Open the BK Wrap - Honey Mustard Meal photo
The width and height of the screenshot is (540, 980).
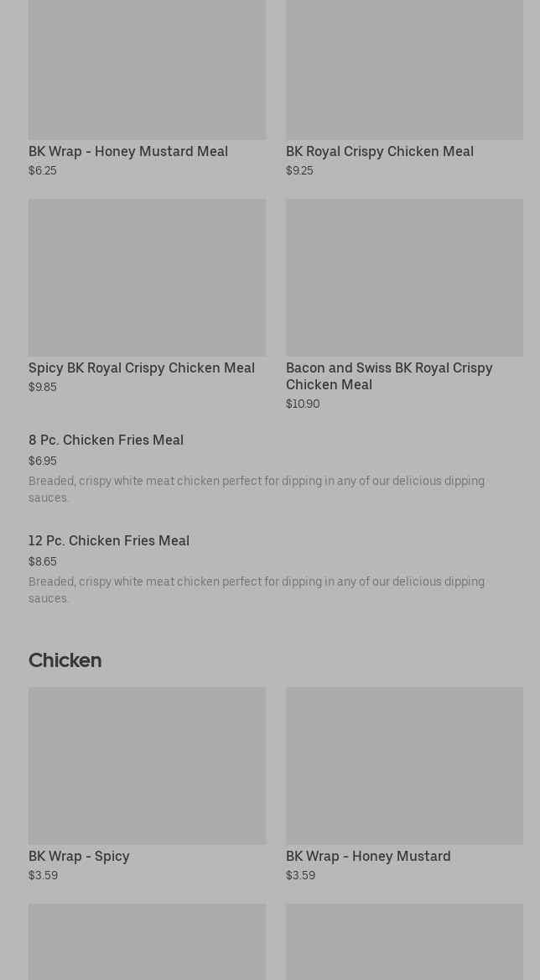tap(147, 69)
